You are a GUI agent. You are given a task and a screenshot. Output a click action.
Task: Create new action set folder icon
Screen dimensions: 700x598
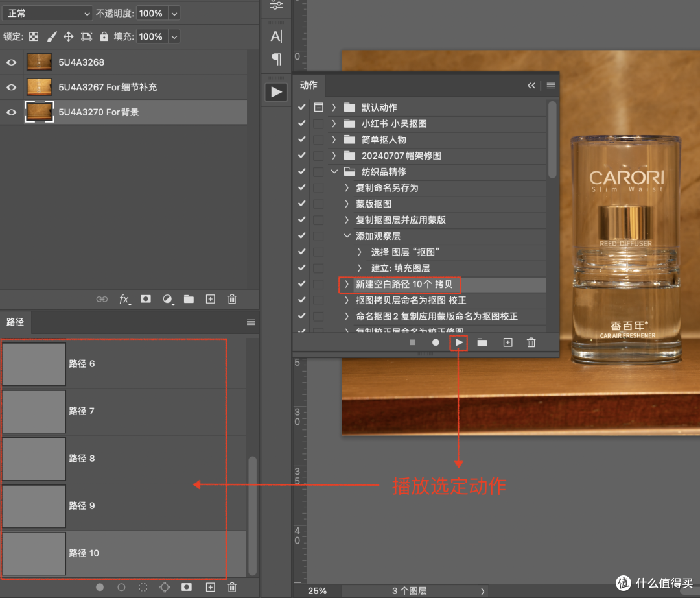[482, 342]
